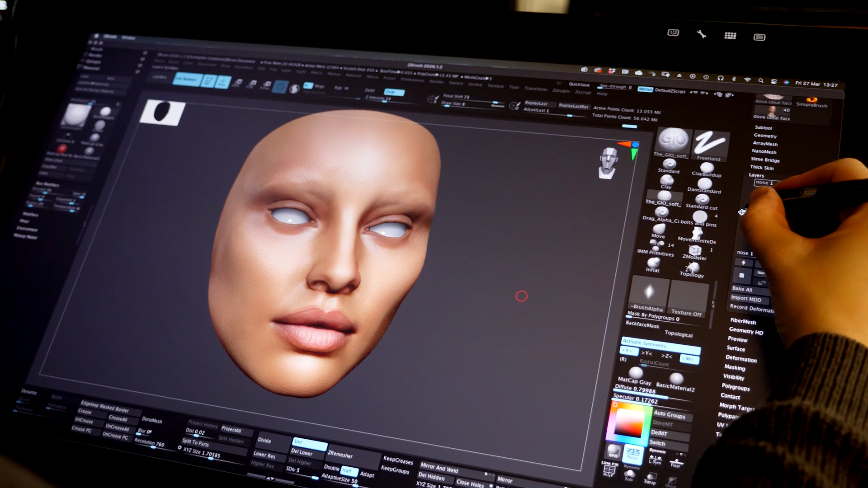Choose the Inflat brush
Viewport: 868px width, 488px height.
pyautogui.click(x=653, y=264)
